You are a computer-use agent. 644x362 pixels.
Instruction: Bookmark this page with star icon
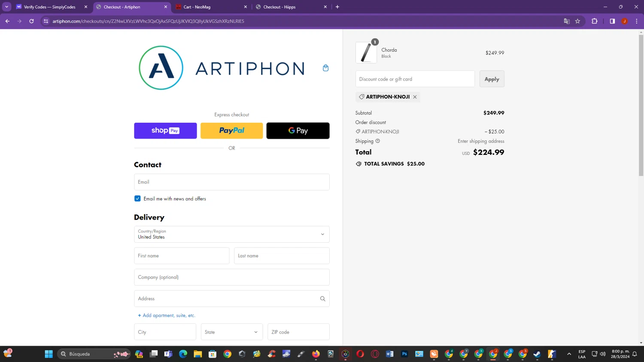tap(578, 21)
